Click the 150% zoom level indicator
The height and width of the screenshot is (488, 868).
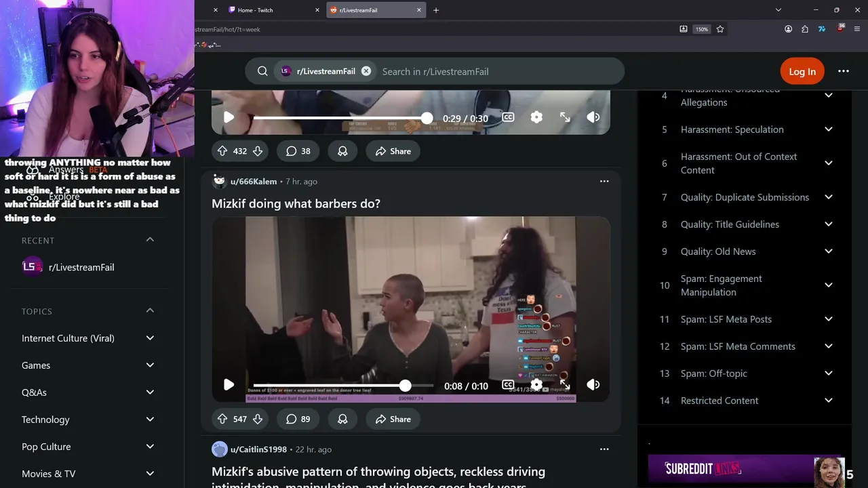coord(702,29)
